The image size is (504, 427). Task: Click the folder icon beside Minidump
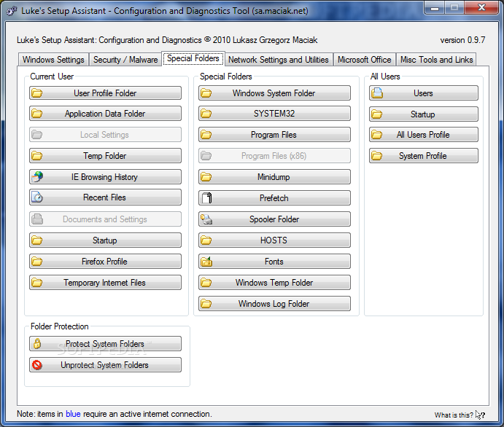pos(206,177)
